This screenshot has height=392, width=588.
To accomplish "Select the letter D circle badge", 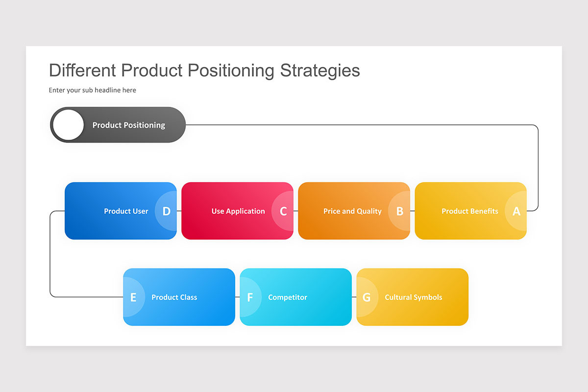I will point(166,211).
